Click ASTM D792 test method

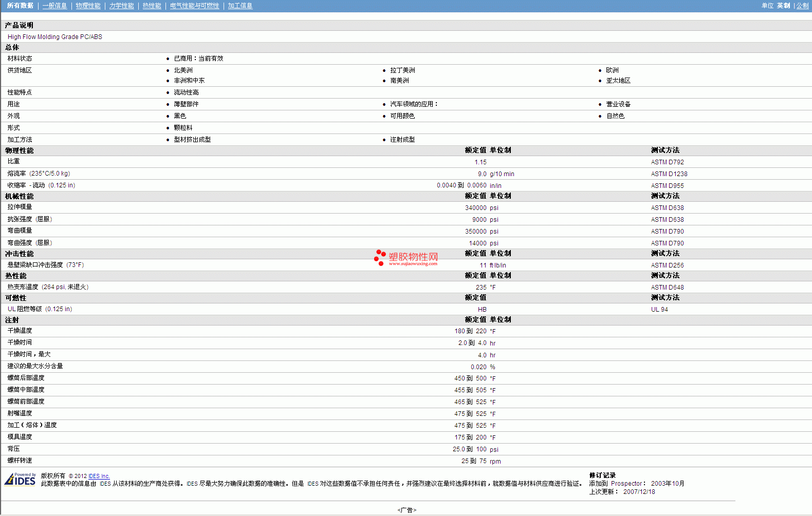pos(668,162)
